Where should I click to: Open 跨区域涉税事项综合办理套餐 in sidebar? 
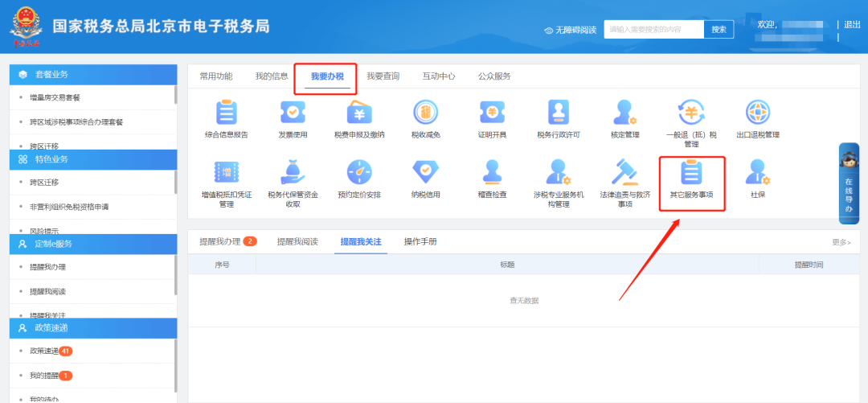[x=76, y=122]
